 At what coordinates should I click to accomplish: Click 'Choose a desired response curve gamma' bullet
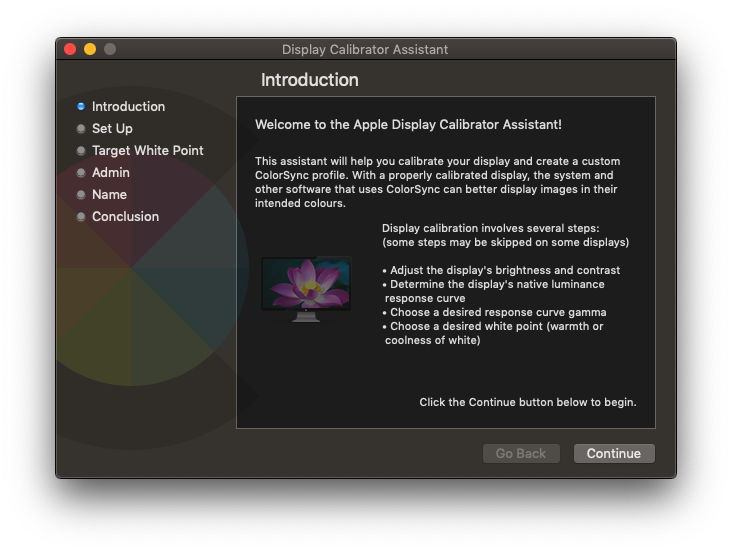coord(494,312)
